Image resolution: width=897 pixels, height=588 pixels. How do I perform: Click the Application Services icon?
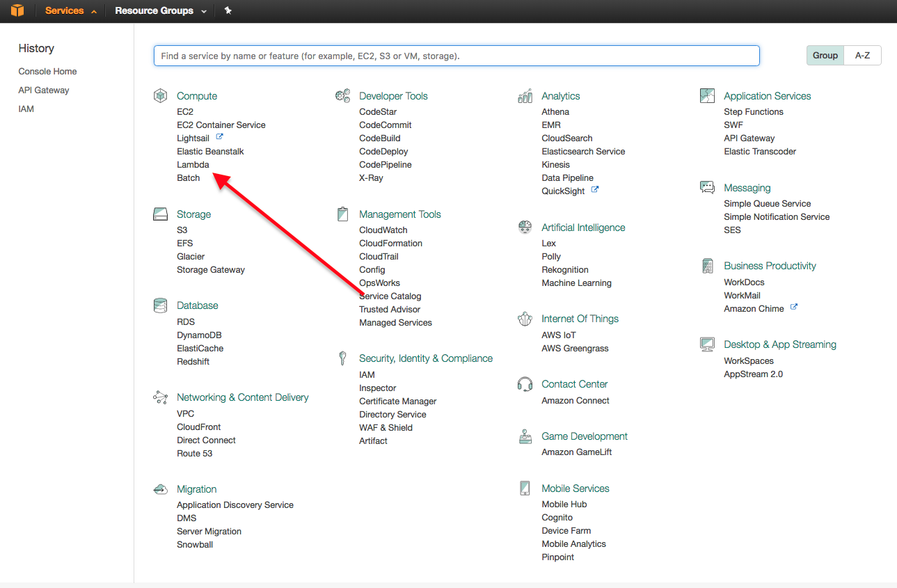pyautogui.click(x=707, y=96)
